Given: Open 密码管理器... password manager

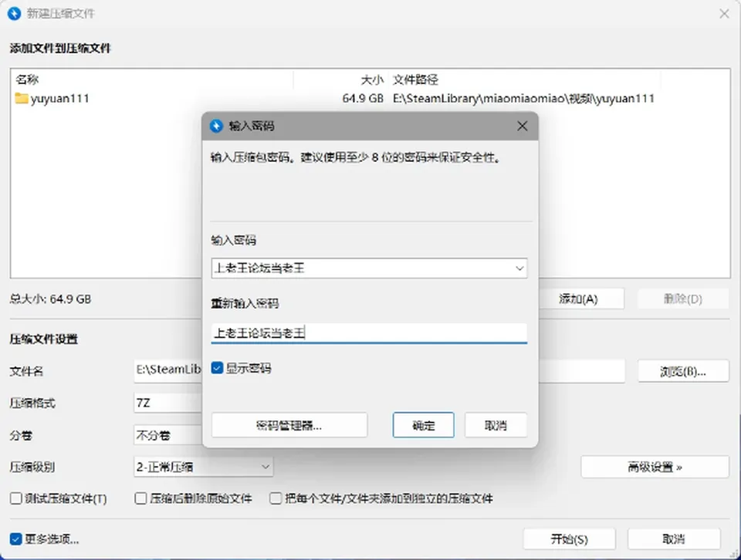Looking at the screenshot, I should tap(289, 425).
